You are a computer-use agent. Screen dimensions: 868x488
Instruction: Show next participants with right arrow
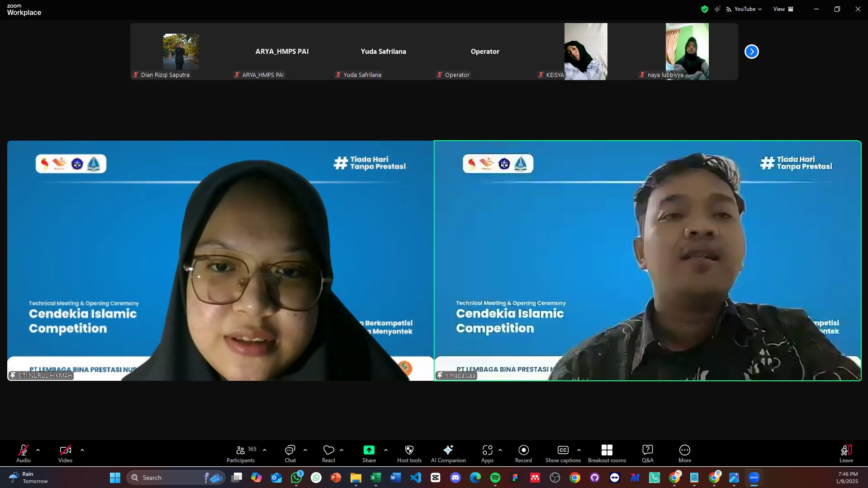point(751,52)
